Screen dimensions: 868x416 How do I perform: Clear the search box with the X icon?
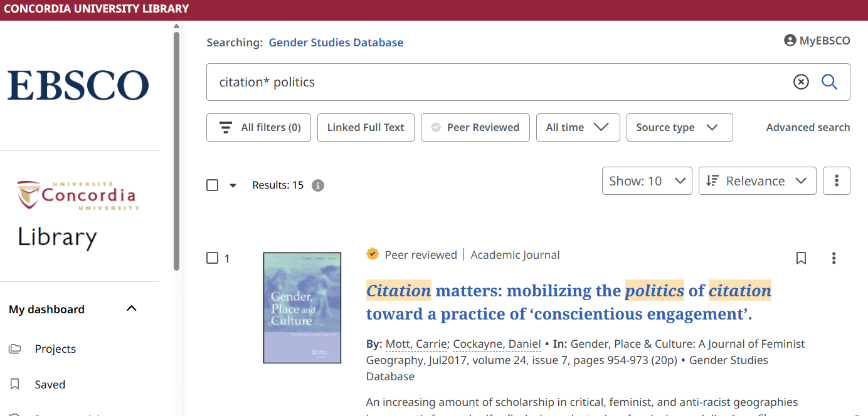pyautogui.click(x=801, y=82)
